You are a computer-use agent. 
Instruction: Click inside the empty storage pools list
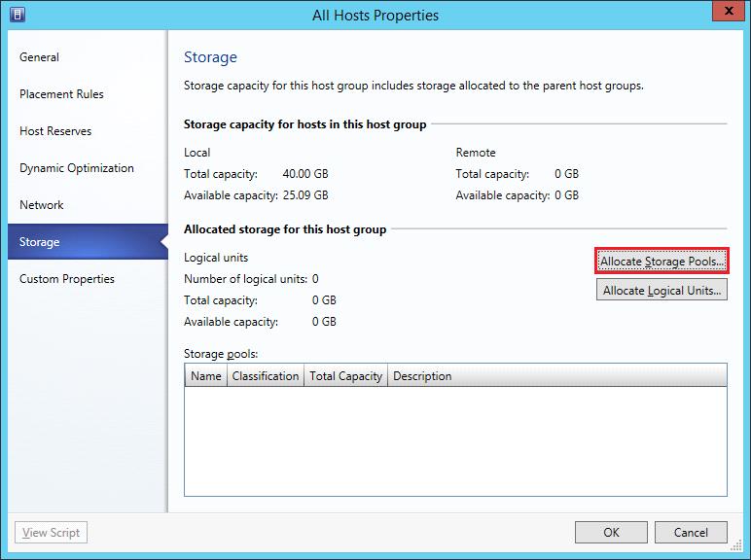coord(454,442)
